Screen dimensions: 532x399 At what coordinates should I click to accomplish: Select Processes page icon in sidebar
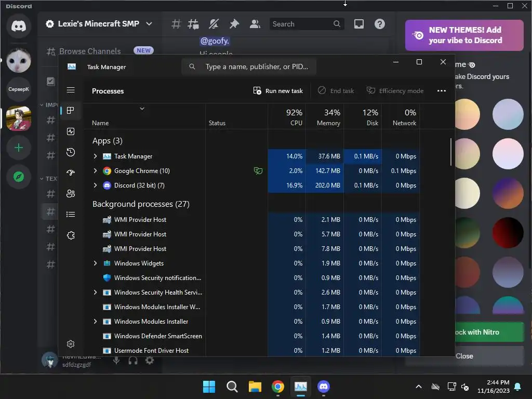71,110
